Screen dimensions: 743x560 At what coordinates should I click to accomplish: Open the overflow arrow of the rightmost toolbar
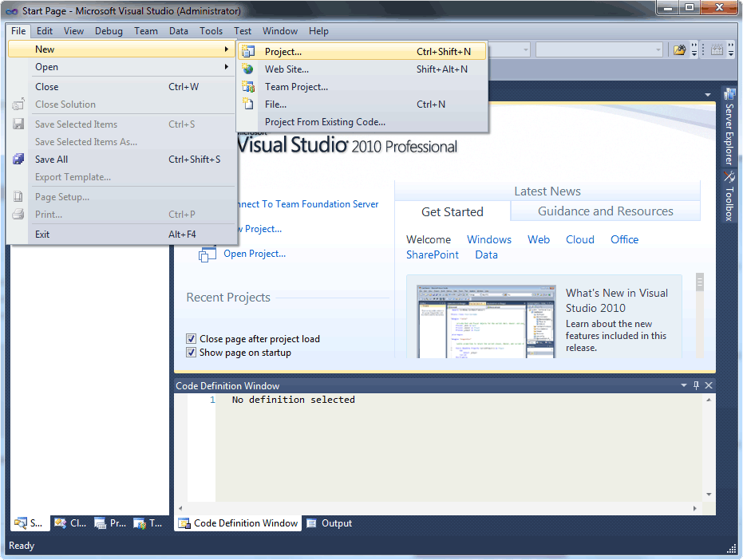(x=730, y=49)
